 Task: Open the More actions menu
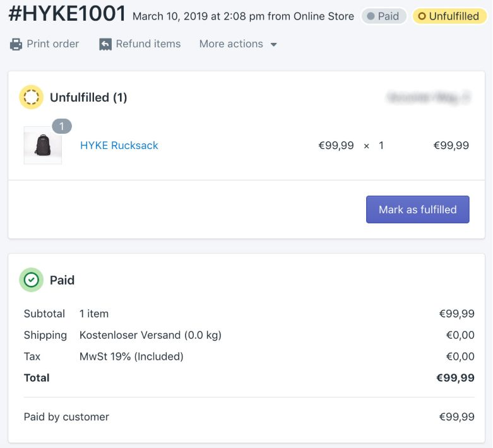(x=238, y=44)
